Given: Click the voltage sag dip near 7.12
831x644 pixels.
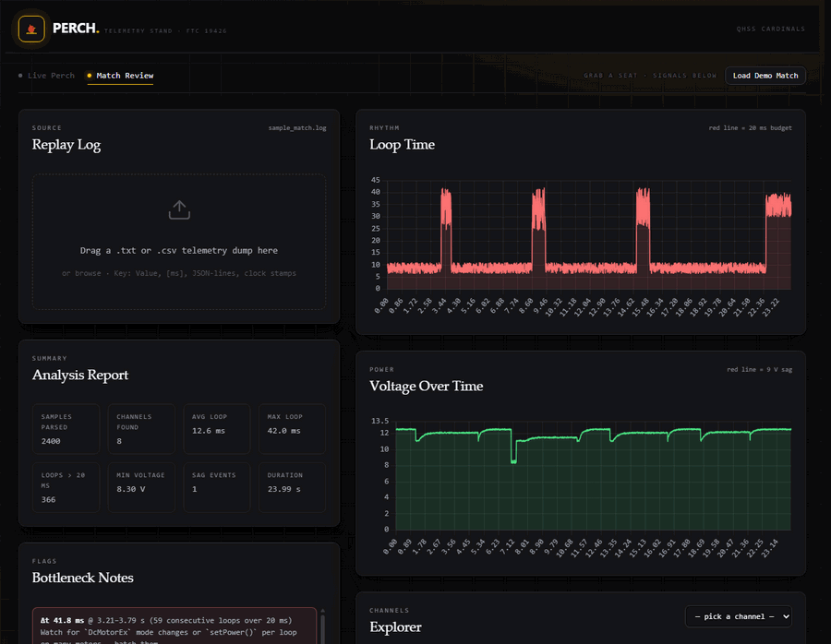Looking at the screenshot, I should (513, 447).
